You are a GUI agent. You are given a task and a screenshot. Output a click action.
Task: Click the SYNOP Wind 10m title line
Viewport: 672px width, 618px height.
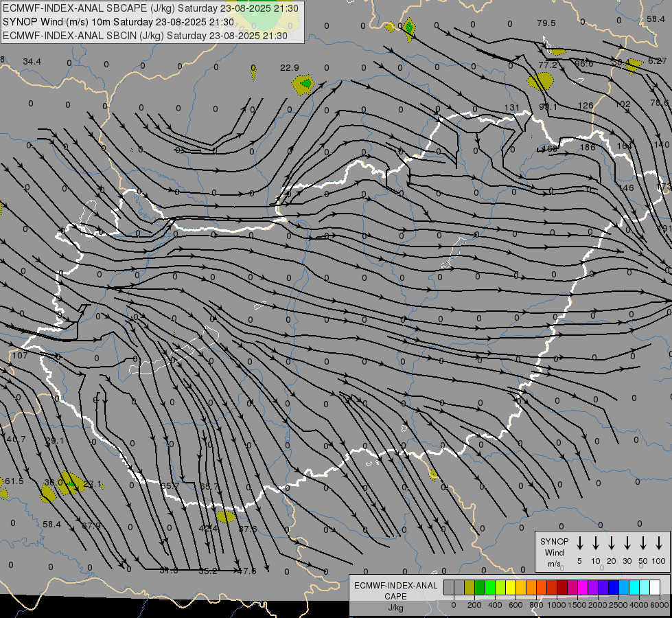[x=118, y=22]
